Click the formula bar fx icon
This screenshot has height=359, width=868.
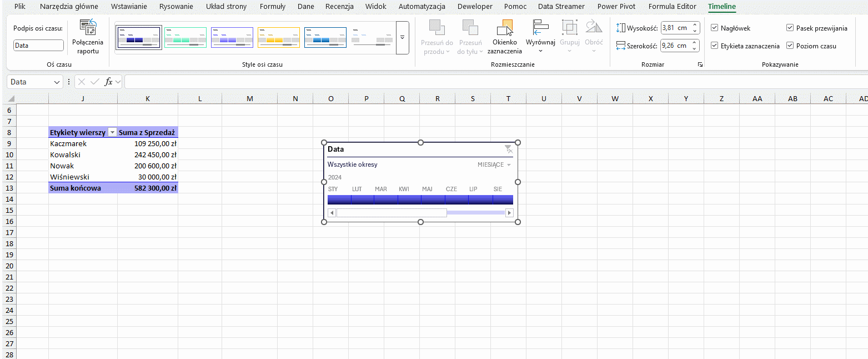click(x=109, y=82)
